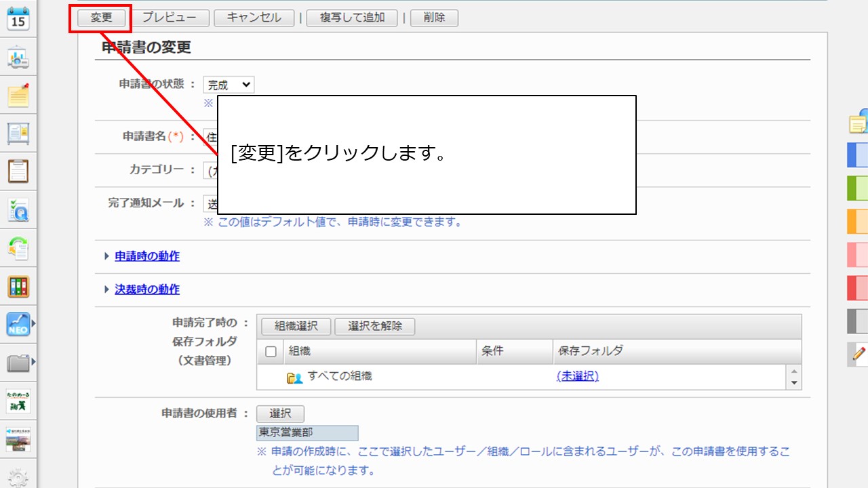Tick the checkbox in the 組織 header row
The width and height of the screenshot is (868, 488).
[271, 352]
